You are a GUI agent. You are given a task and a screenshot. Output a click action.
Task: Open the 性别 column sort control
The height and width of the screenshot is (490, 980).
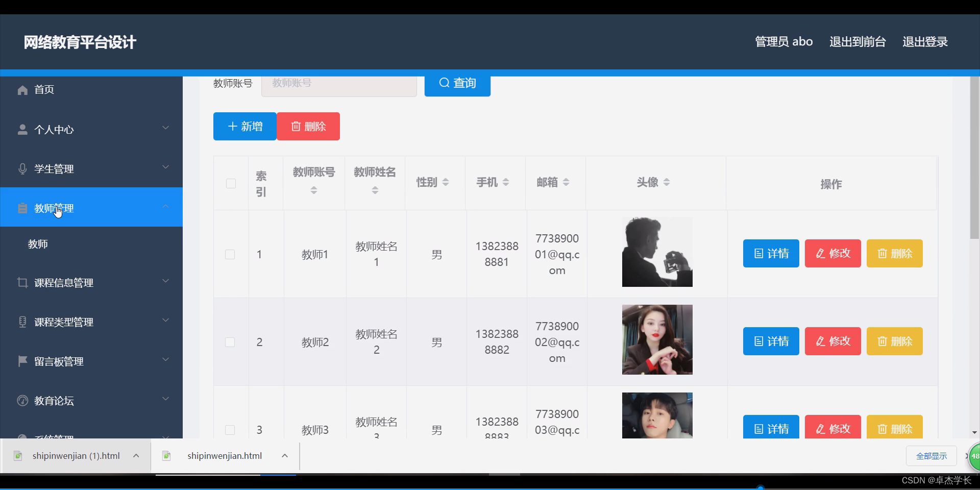tap(445, 182)
